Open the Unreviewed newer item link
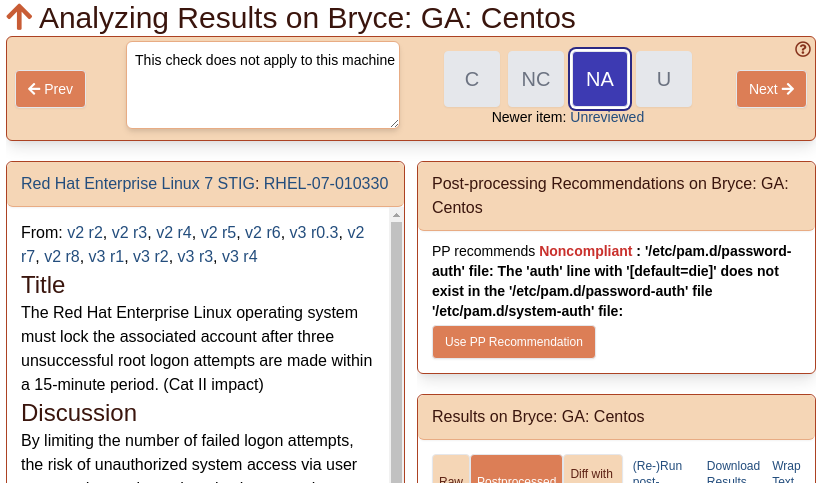823x483 pixels. click(607, 117)
